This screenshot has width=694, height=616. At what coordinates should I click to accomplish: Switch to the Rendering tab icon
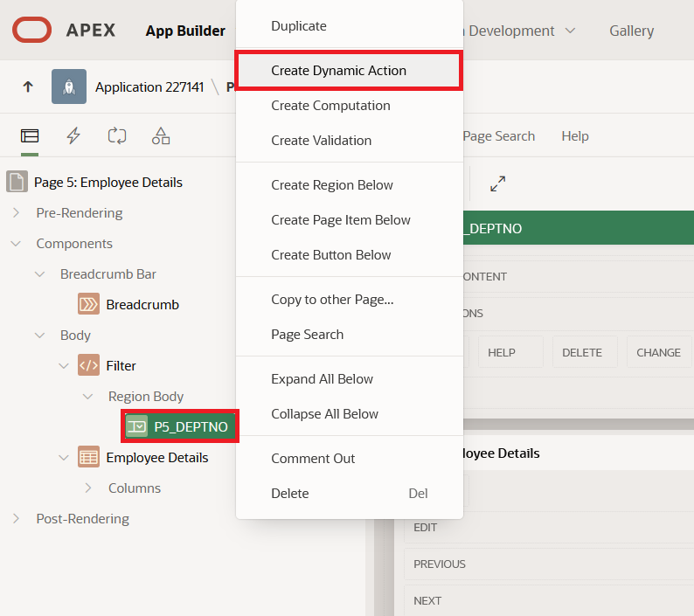click(x=30, y=135)
